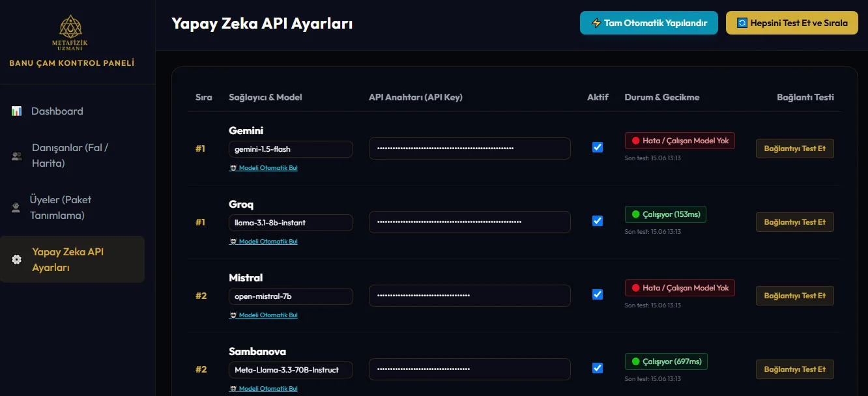Edit the llama-3.1-8b-instant model field

coord(291,223)
